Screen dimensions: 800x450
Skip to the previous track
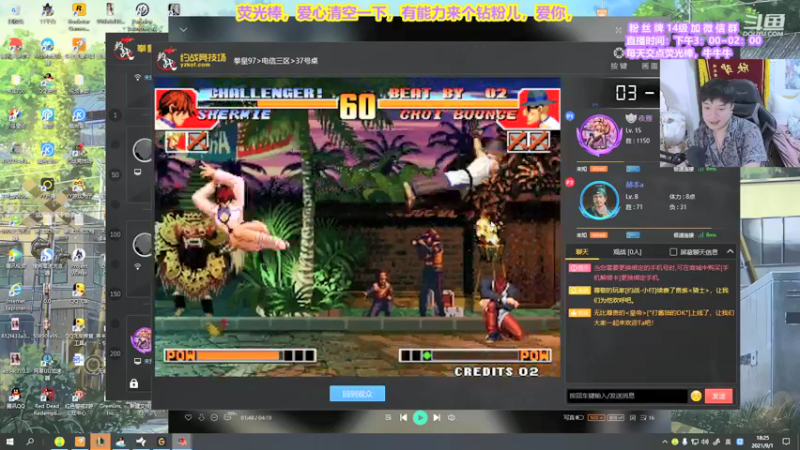click(x=404, y=417)
